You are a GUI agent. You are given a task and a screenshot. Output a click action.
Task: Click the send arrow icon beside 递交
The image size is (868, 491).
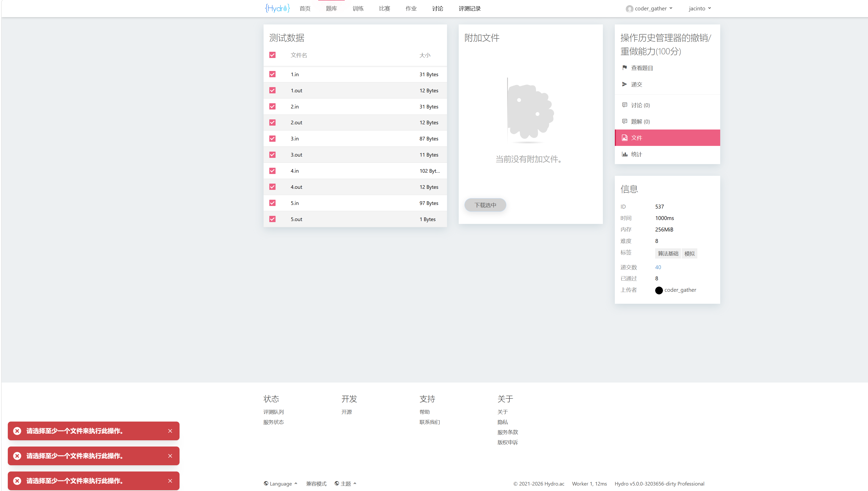tap(624, 84)
